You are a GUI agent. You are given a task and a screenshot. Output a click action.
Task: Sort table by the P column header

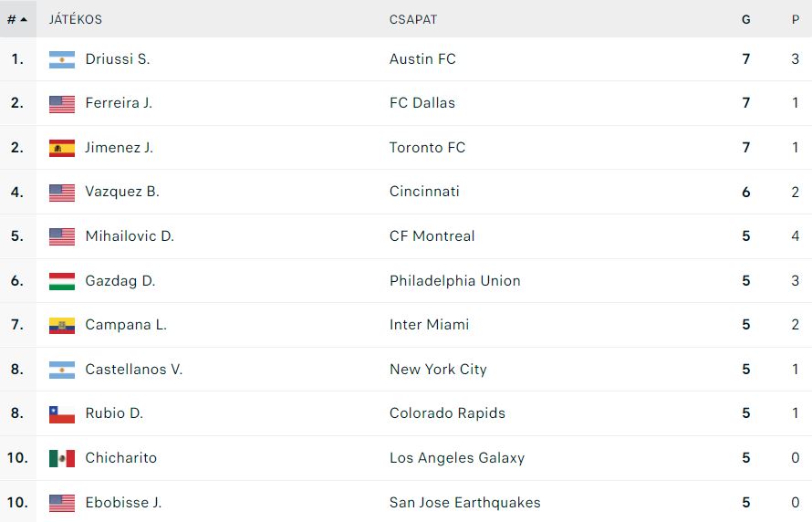point(796,20)
